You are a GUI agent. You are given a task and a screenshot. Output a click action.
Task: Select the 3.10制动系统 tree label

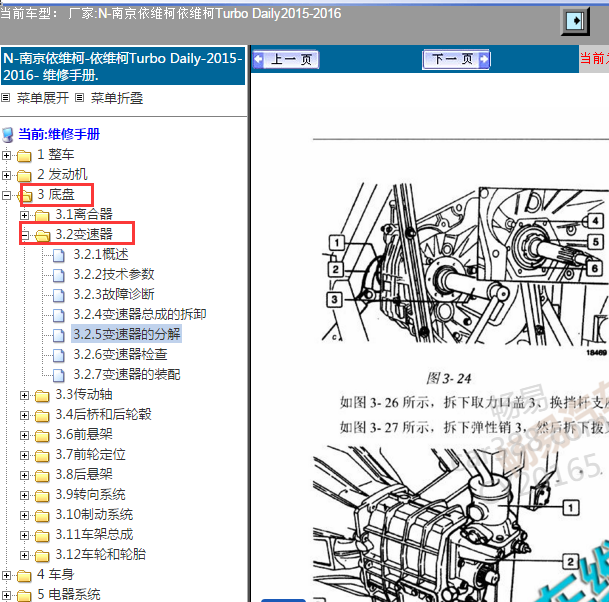pos(94,515)
